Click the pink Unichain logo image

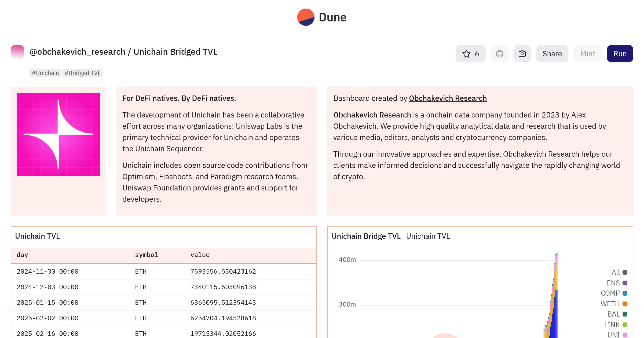(58, 134)
